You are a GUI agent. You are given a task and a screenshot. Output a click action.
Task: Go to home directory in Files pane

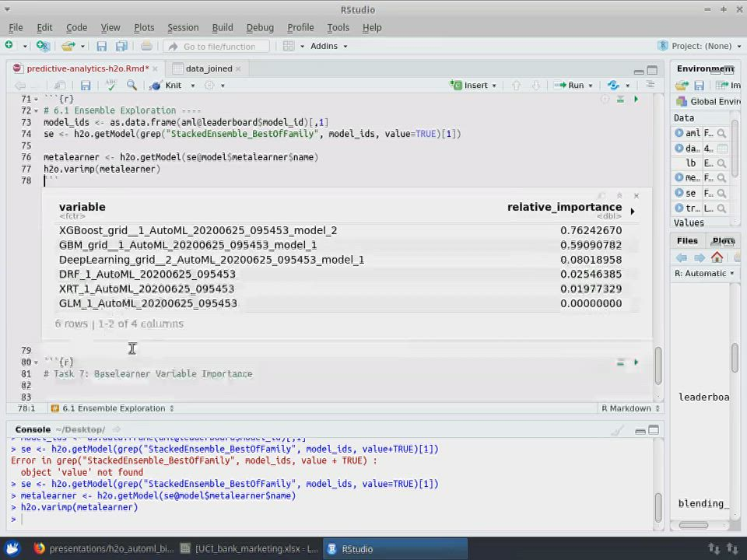pyautogui.click(x=717, y=257)
